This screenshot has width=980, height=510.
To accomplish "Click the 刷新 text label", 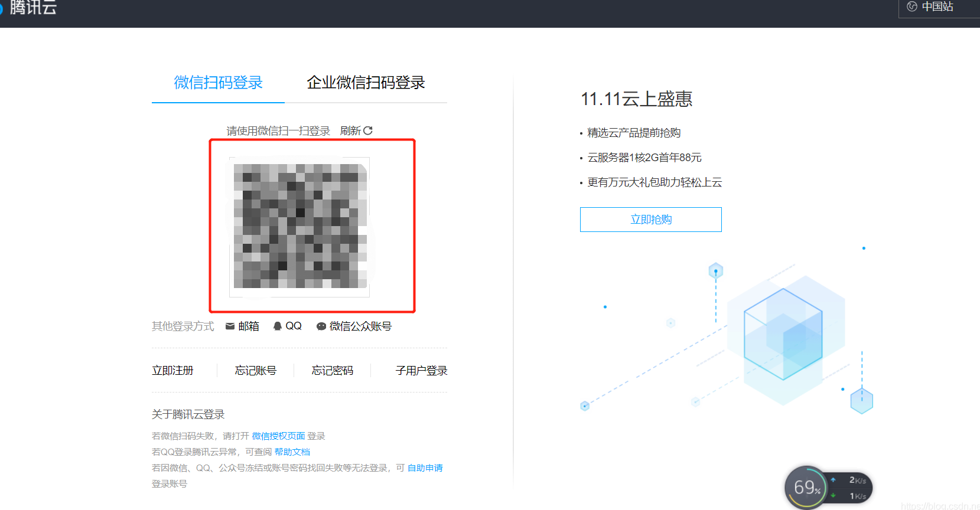I will coord(350,130).
